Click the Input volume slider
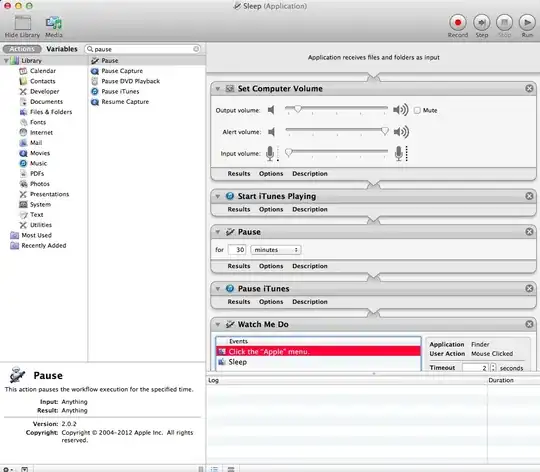Image resolution: width=540 pixels, height=472 pixels. coord(336,152)
